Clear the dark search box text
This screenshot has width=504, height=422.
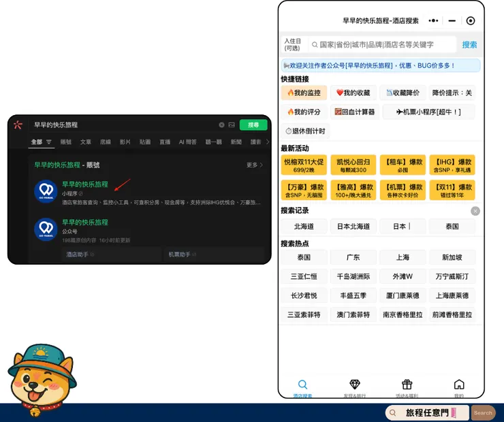click(x=221, y=125)
